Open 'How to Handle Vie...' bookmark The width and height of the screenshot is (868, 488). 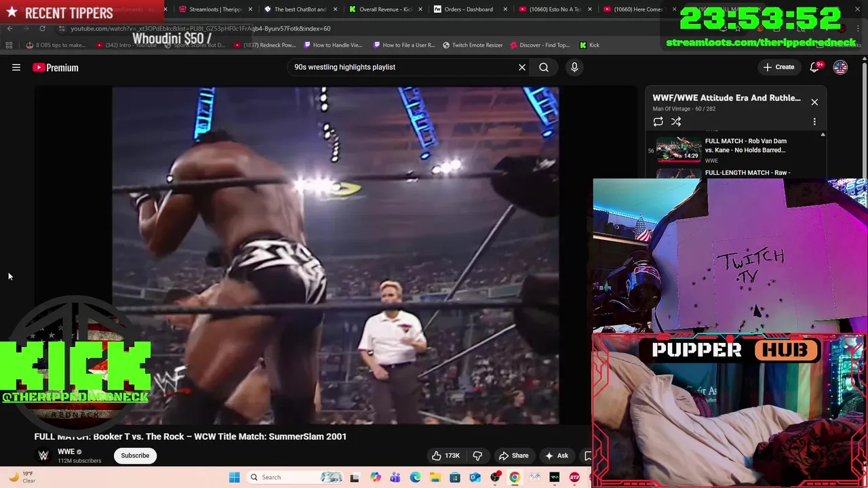click(333, 45)
